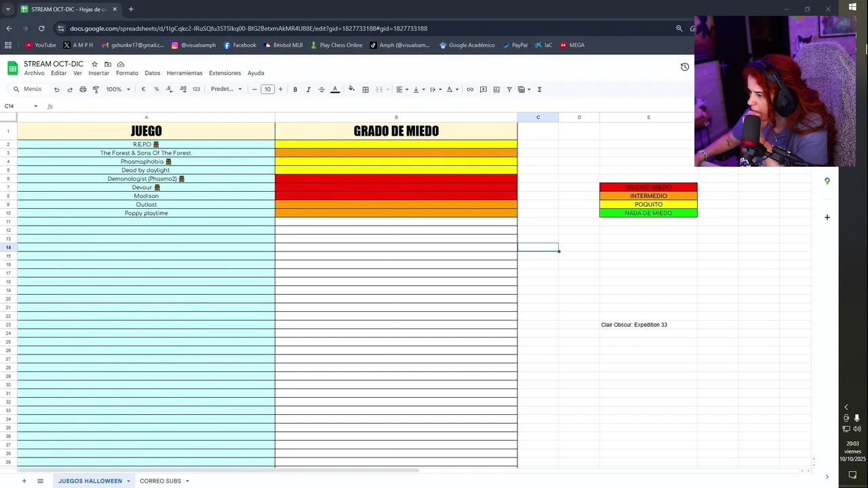Apply percent number format

(x=156, y=89)
